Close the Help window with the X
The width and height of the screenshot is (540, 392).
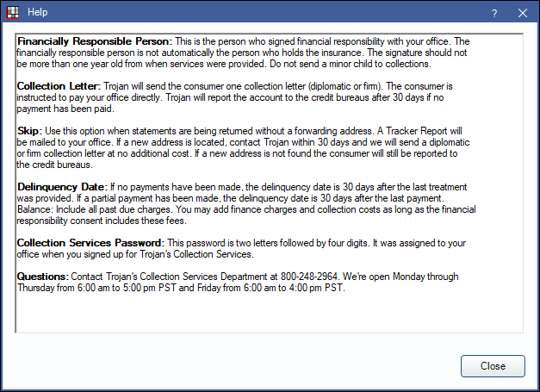(x=522, y=13)
